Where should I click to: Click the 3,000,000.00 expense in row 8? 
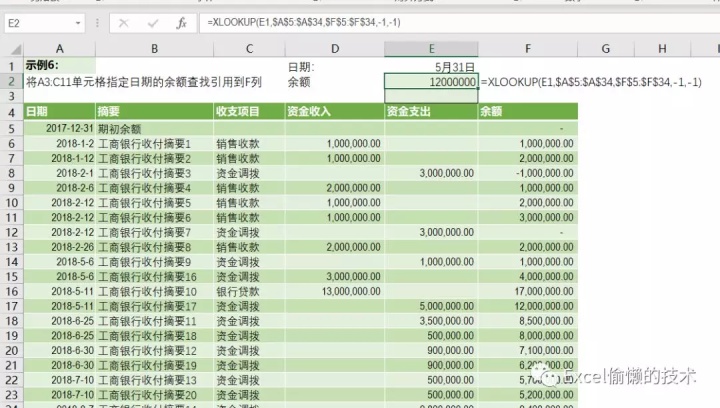coord(431,173)
